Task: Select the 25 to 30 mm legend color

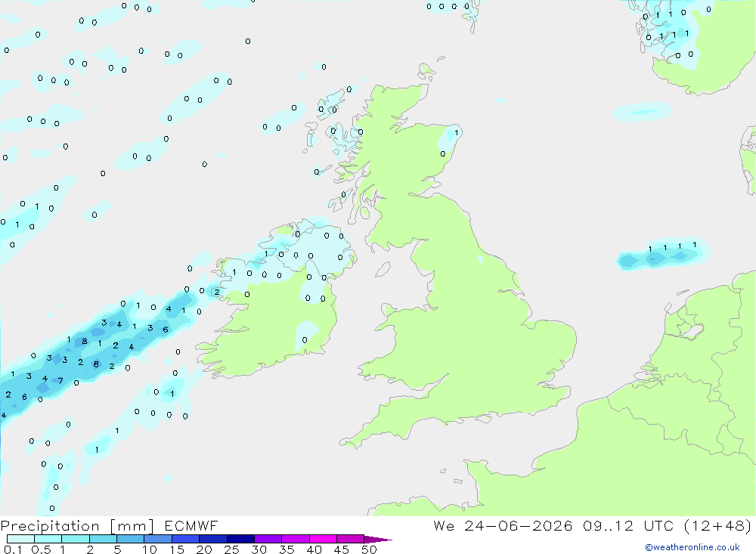Action: [240, 539]
